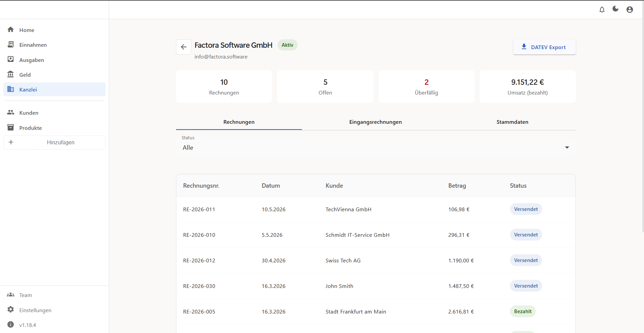Open Einstellungen in the sidebar
The height and width of the screenshot is (333, 644).
[54, 310]
